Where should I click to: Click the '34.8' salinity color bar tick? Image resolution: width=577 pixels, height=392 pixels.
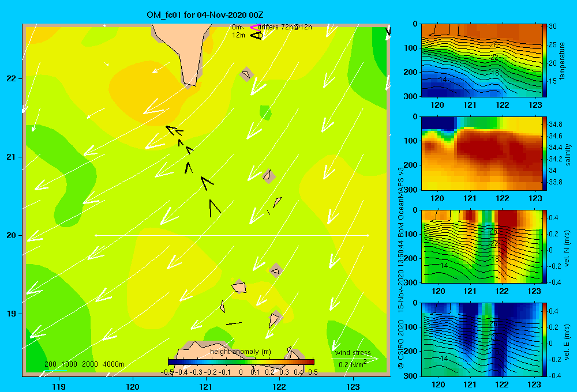pos(555,125)
